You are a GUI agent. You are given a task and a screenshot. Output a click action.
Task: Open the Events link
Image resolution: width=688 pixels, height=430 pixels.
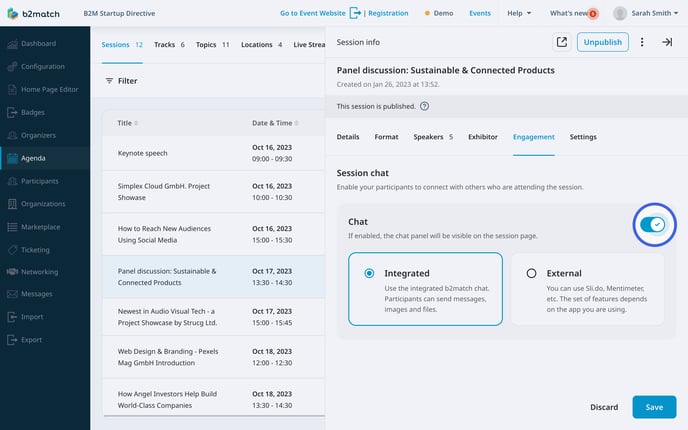[480, 13]
